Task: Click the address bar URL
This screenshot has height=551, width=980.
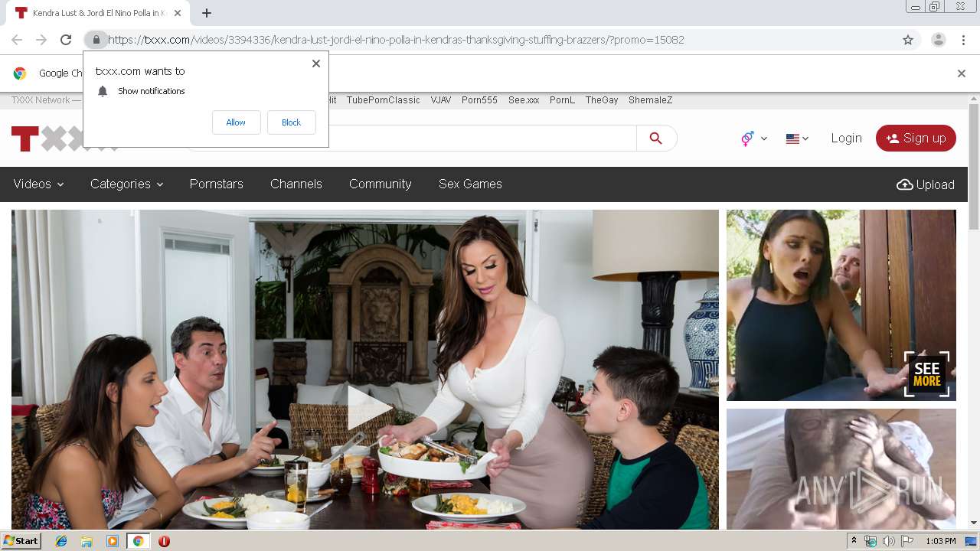Action: 396,40
